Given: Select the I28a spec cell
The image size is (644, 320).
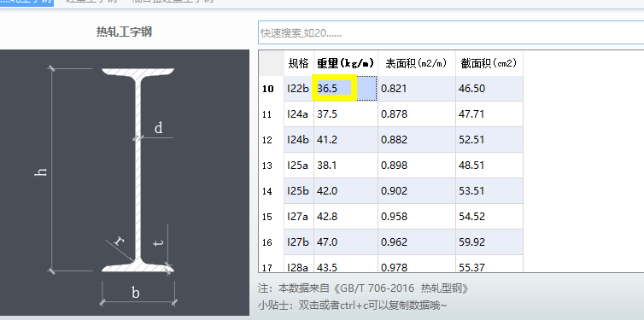Looking at the screenshot, I should pos(299,264).
